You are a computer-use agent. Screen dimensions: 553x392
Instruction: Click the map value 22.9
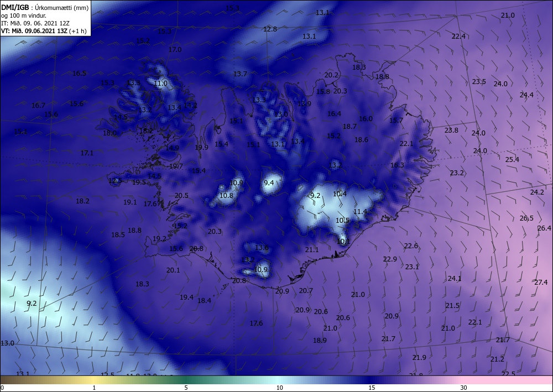[390, 259]
